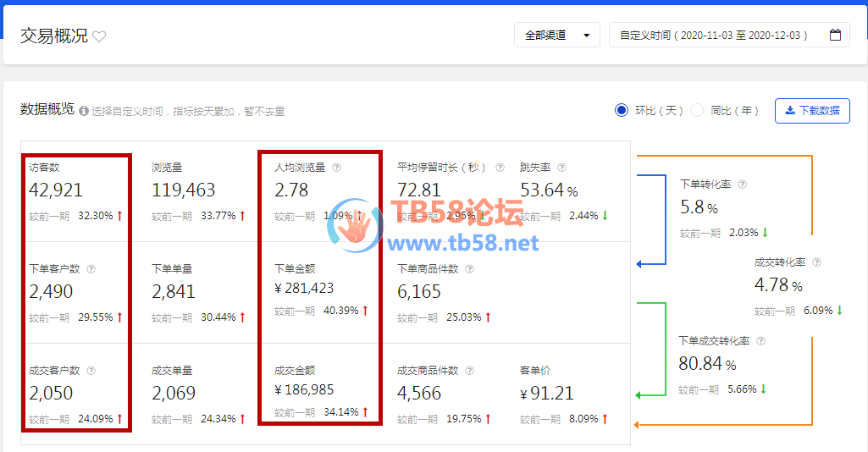Click help icon beside 成交商品件数

(469, 371)
